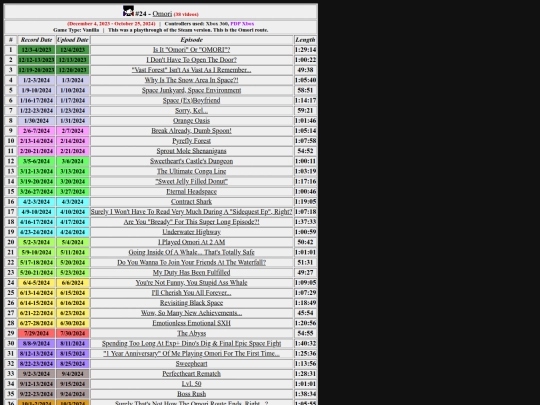
Task: Open 'Spending Too Long At Exp+ Dino's Dig' episode
Action: (x=191, y=344)
